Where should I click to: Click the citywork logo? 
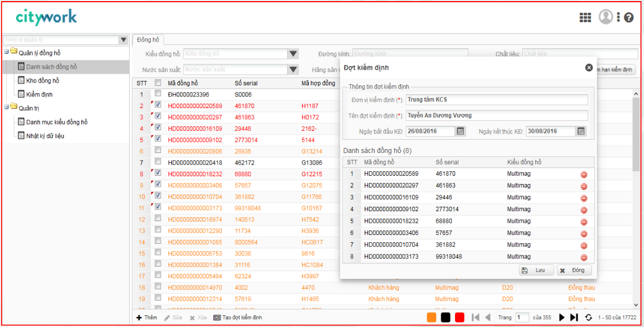tap(47, 17)
